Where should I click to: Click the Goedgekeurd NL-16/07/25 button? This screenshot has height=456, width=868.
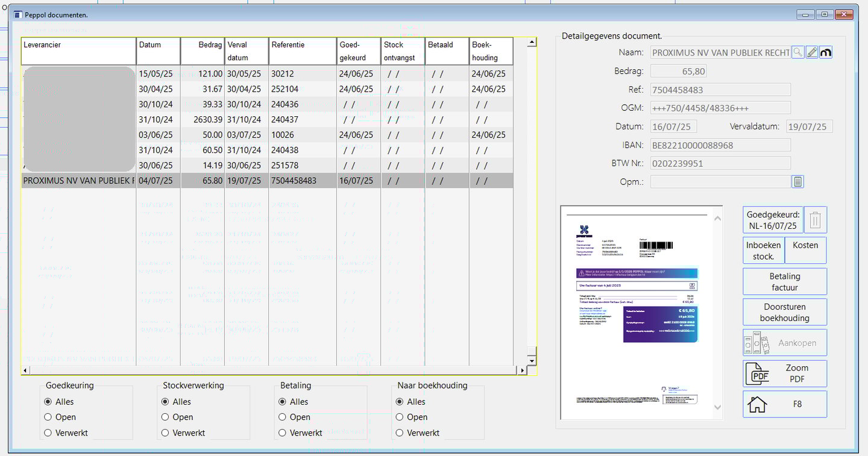tap(773, 220)
